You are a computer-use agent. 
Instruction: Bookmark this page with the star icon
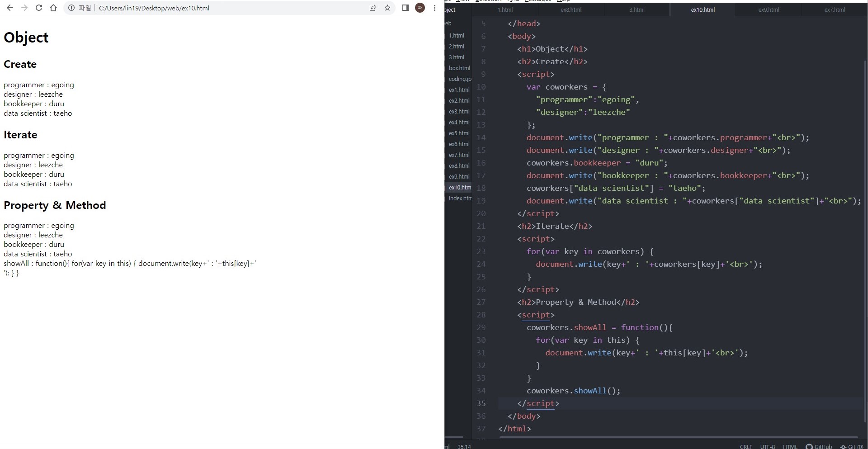387,8
